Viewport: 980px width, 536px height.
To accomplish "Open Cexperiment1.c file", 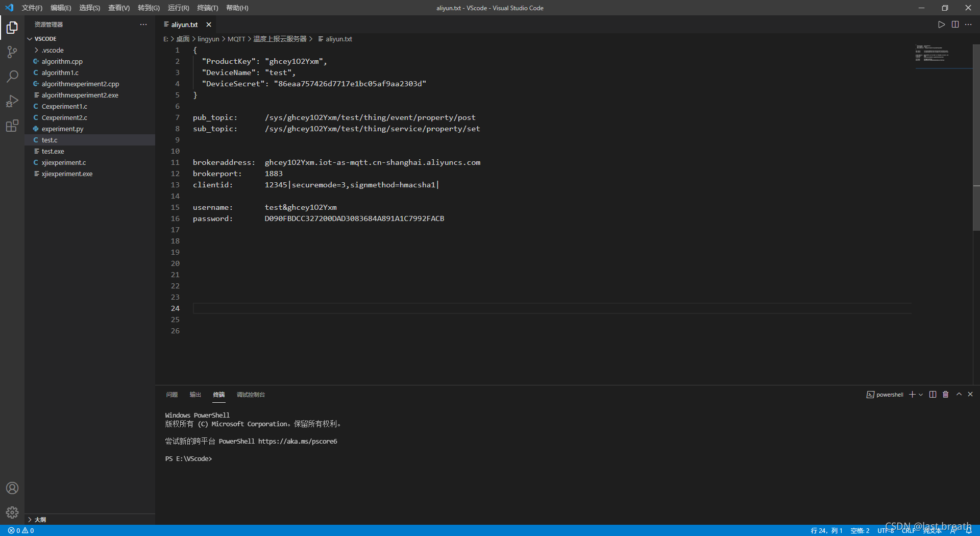I will (x=90, y=106).
